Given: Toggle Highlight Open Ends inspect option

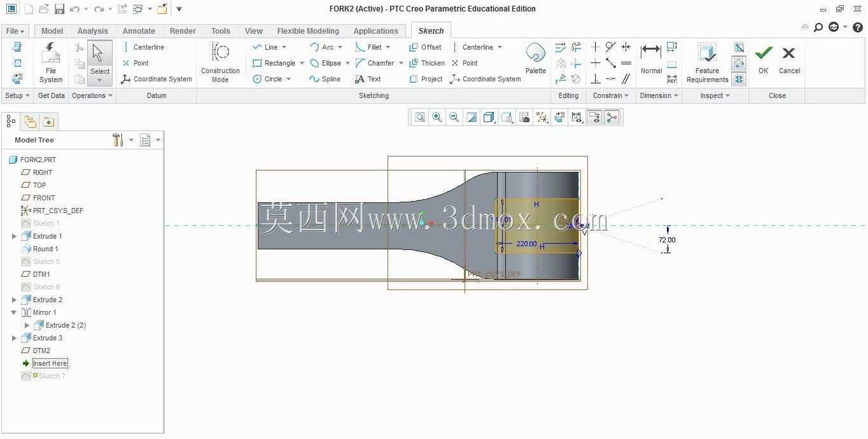Looking at the screenshot, I should pos(739,63).
